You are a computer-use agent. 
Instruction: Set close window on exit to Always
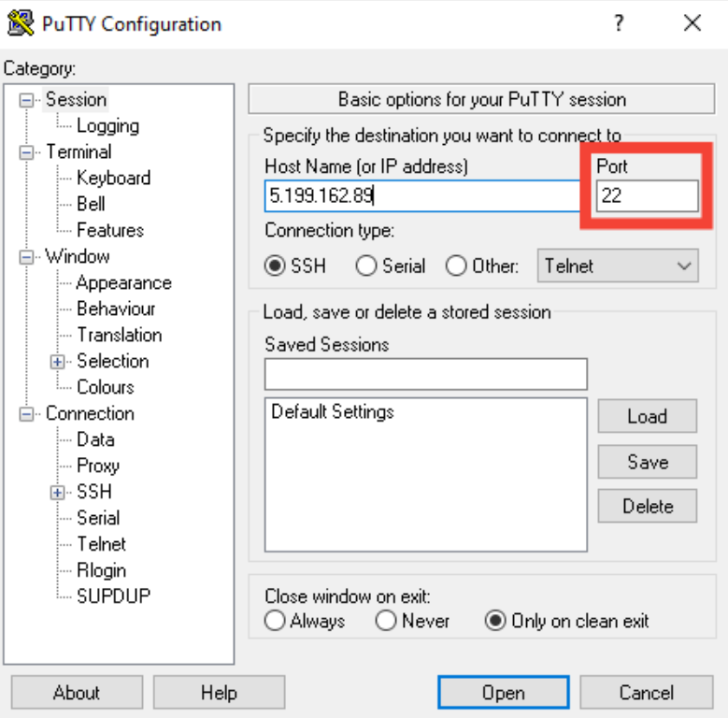(276, 621)
